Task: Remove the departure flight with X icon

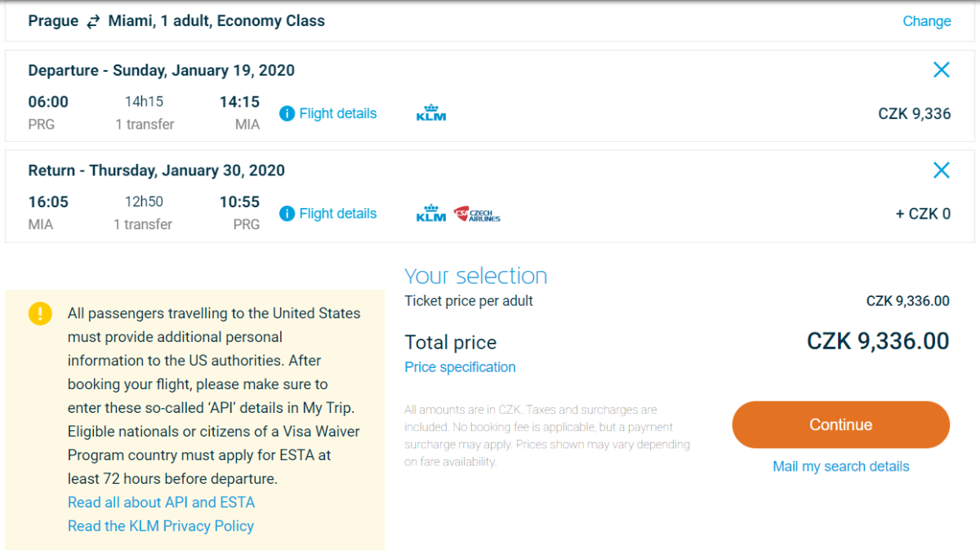Action: click(x=941, y=70)
